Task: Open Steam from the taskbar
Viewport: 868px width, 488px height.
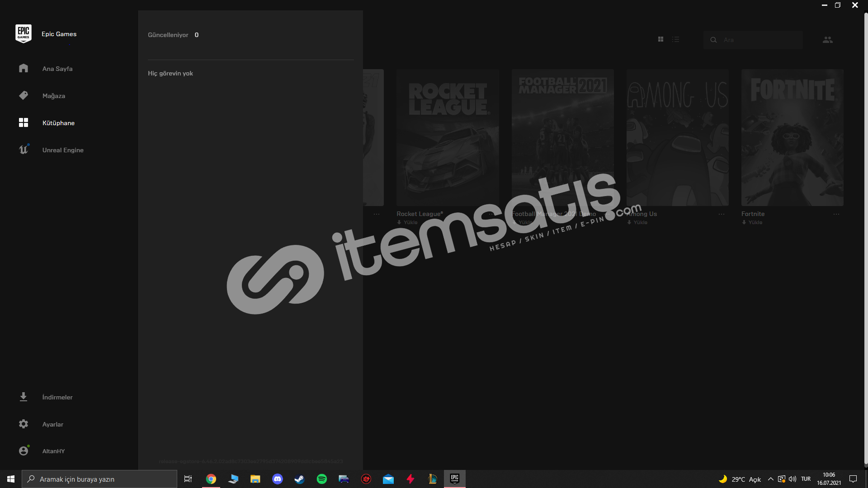Action: pyautogui.click(x=299, y=479)
